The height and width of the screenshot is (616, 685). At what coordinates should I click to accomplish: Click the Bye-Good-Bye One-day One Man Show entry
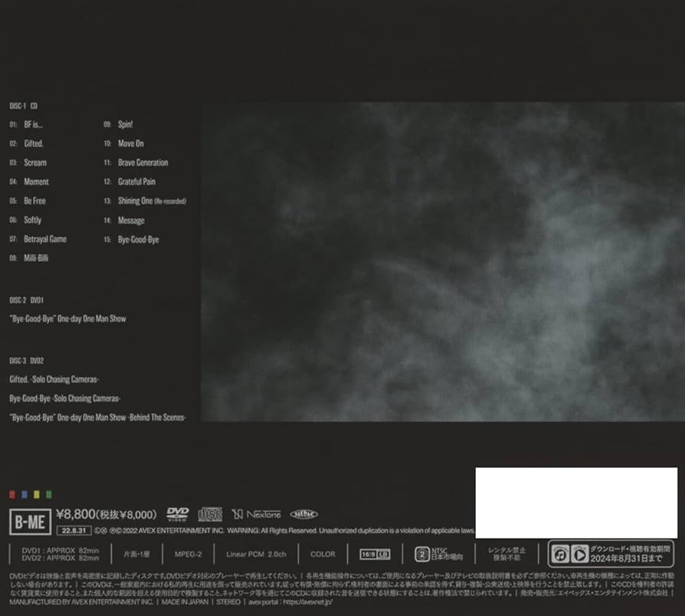(67, 318)
